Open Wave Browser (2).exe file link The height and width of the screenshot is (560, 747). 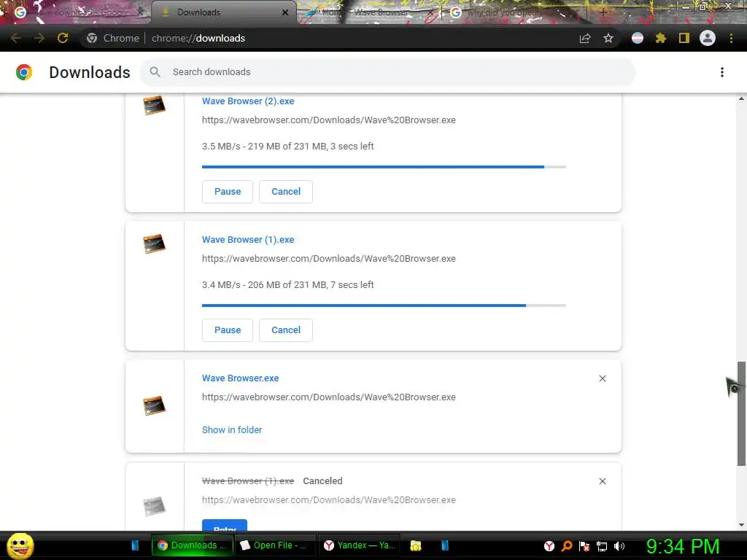click(248, 101)
